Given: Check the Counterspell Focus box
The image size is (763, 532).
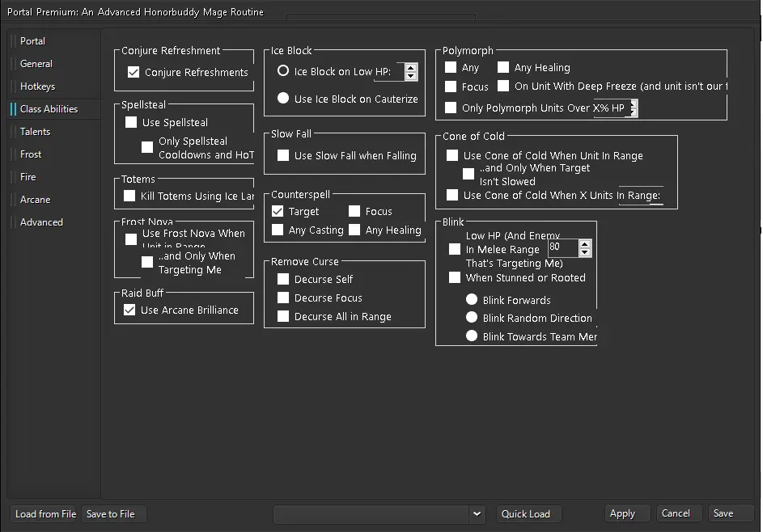Looking at the screenshot, I should pos(354,211).
